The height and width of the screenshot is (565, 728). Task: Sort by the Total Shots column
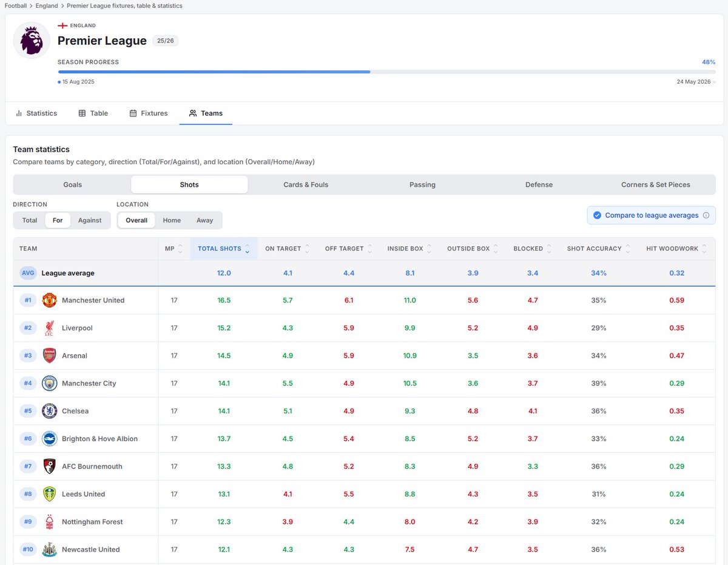click(x=224, y=249)
